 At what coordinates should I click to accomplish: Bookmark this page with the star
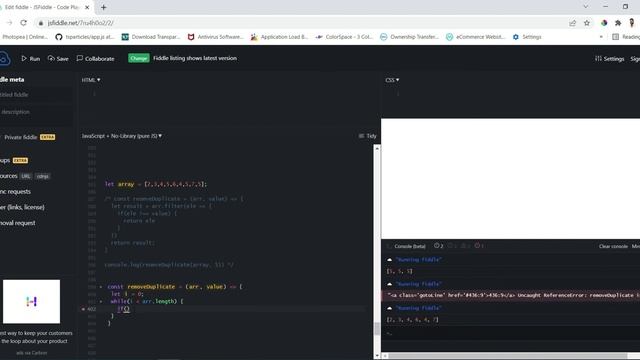pyautogui.click(x=587, y=23)
